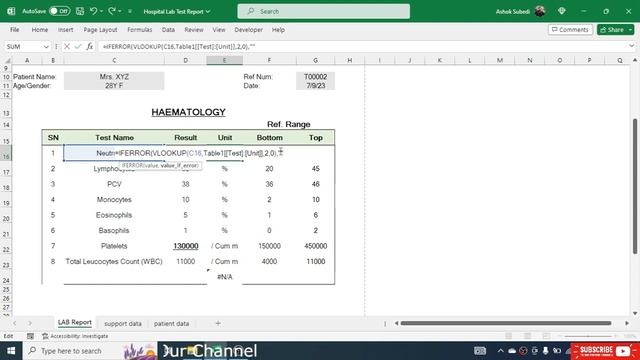
Task: Open the Ashok Subedi account picture
Action: (x=540, y=11)
